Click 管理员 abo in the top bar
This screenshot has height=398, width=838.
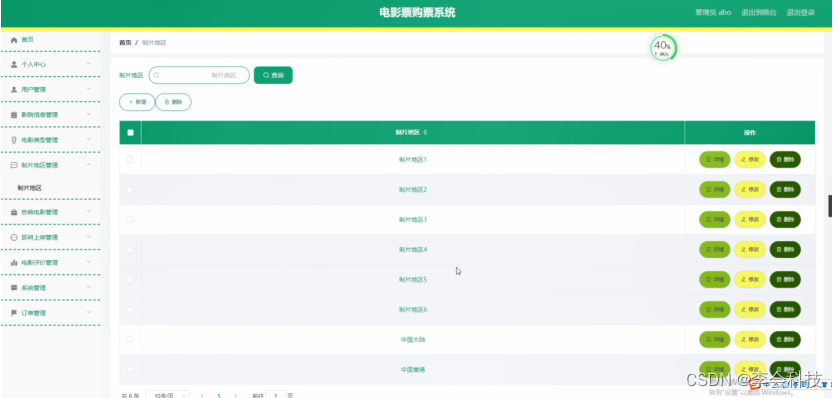pyautogui.click(x=713, y=12)
